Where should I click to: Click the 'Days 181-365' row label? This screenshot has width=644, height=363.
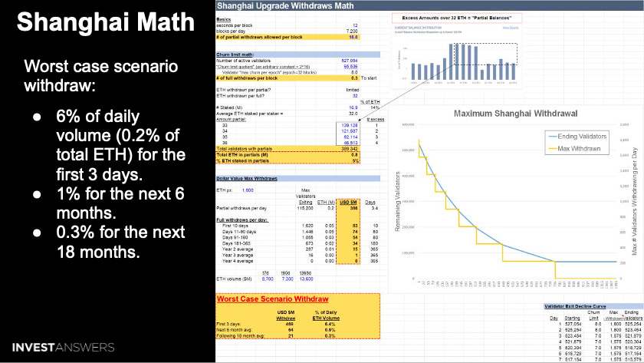coord(237,243)
